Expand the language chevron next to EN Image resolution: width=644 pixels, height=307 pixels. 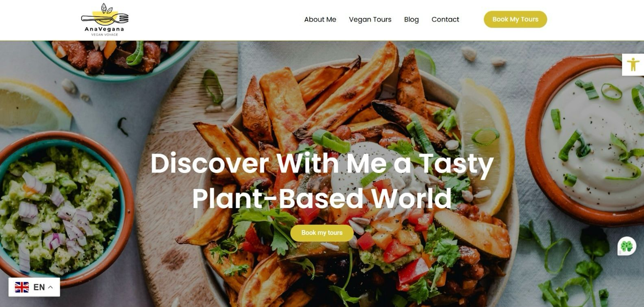[50, 287]
